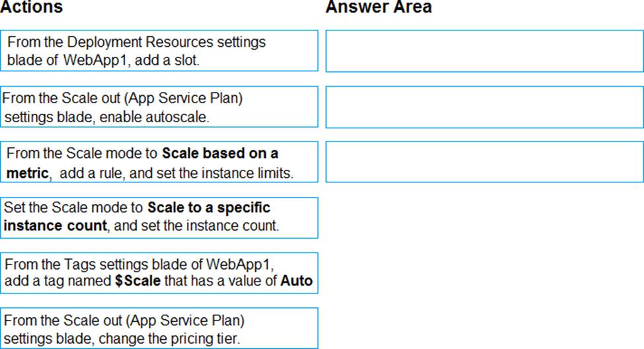
Task: Click the Answer Area heading
Action: pos(379,7)
